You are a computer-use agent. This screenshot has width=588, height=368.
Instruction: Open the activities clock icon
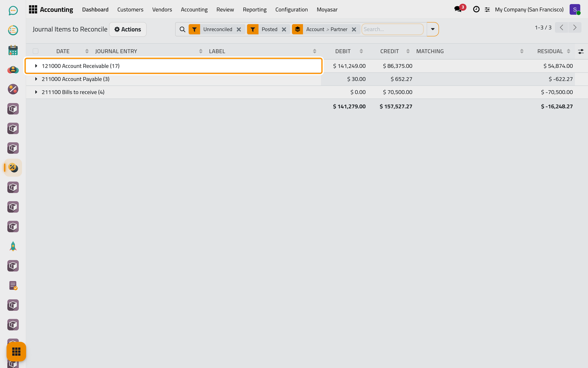click(x=476, y=10)
